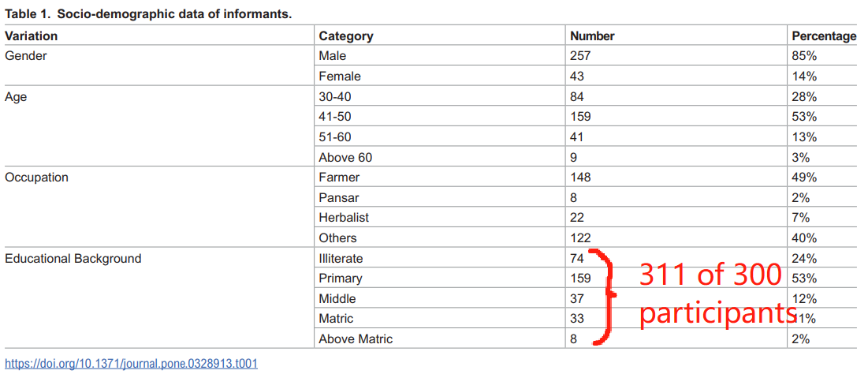
Task: Click the Percentage column header
Action: tap(825, 36)
